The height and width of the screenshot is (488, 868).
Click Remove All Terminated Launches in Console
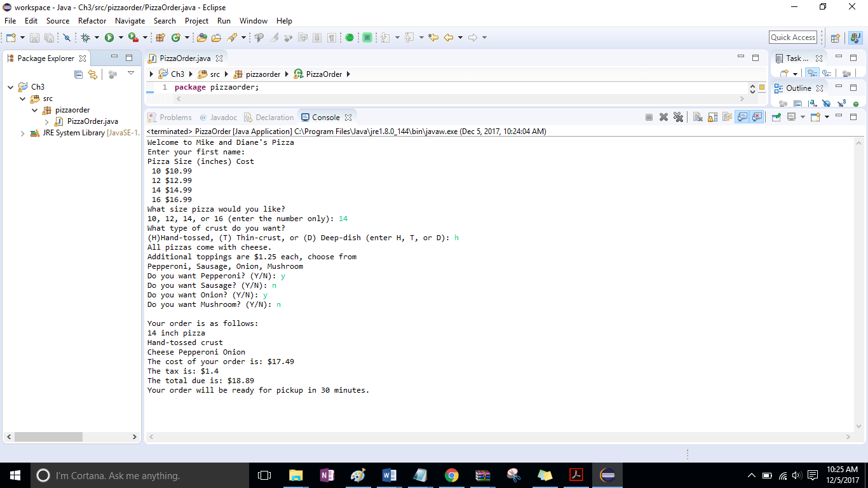point(678,117)
